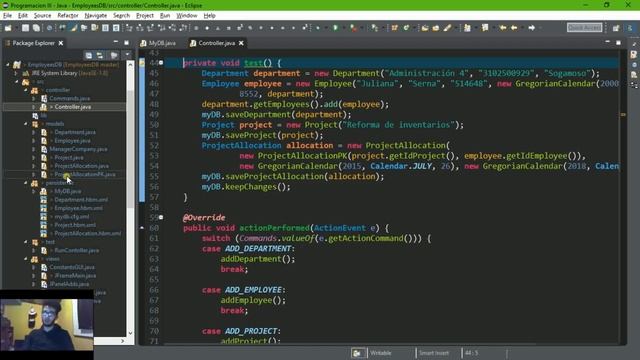Open the Help menu
The width and height of the screenshot is (640, 360).
point(209,16)
